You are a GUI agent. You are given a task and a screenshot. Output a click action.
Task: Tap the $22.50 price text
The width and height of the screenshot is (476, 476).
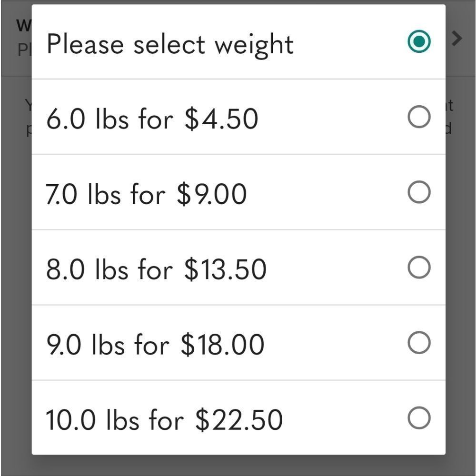239,420
